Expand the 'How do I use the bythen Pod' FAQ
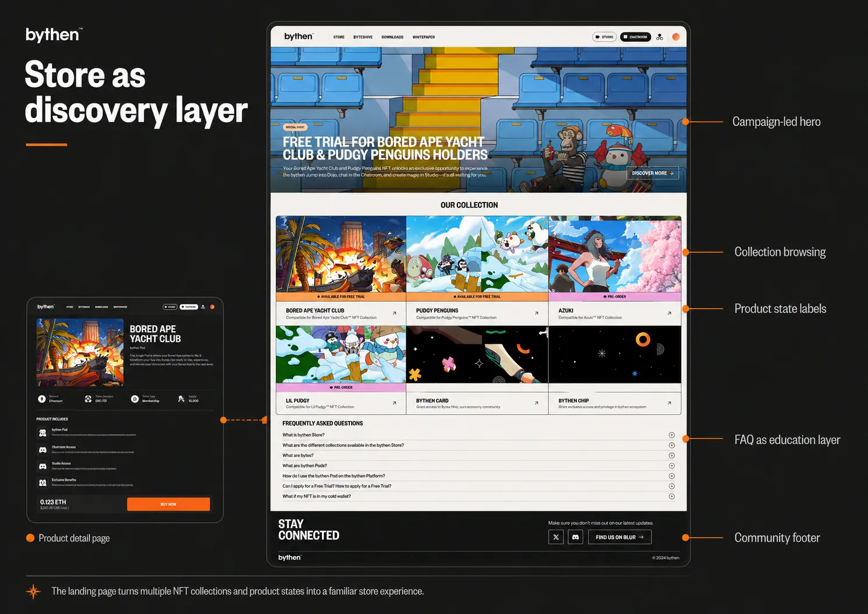This screenshot has width=868, height=614. click(479, 476)
